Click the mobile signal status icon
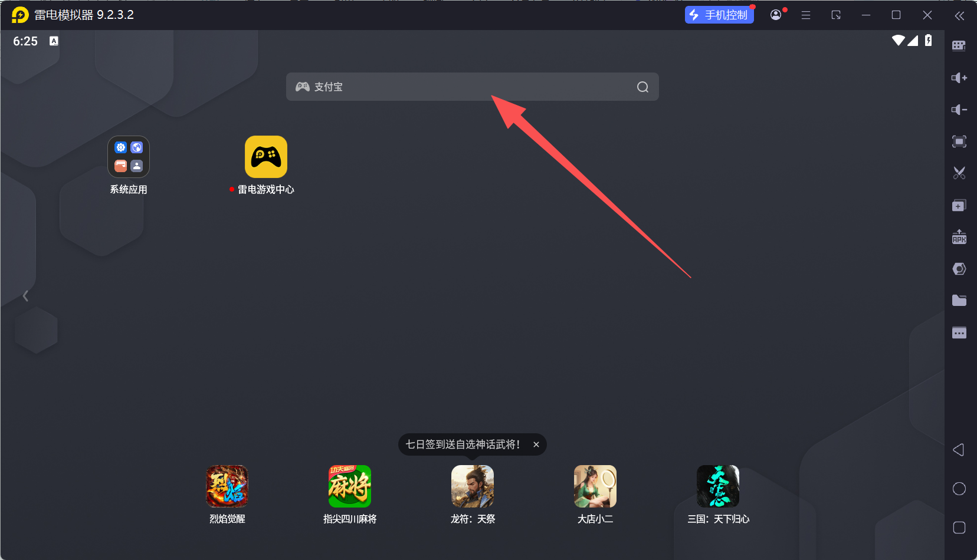Image resolution: width=977 pixels, height=560 pixels. pyautogui.click(x=913, y=40)
